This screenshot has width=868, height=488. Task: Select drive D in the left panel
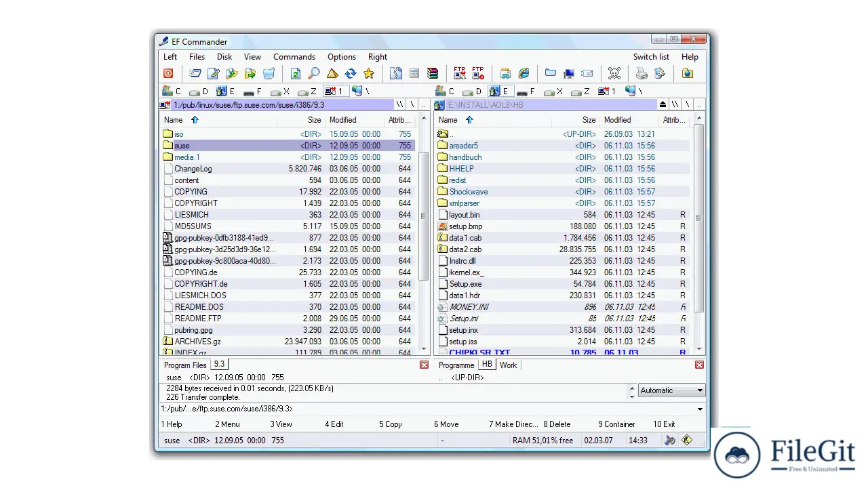(199, 91)
